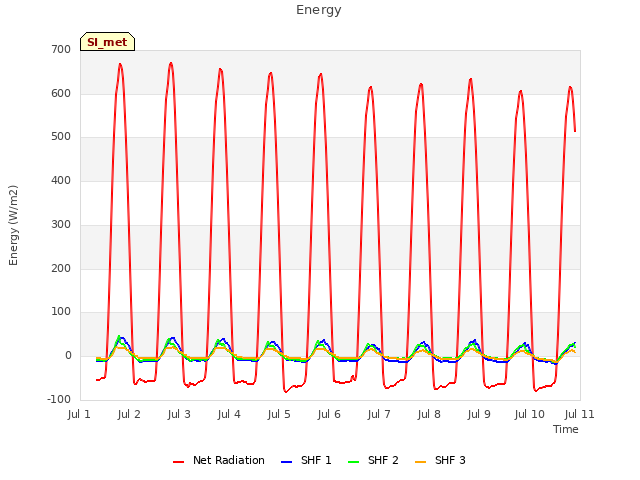Click the 500 y-axis tick label
This screenshot has height=480, width=640.
coord(61,137)
